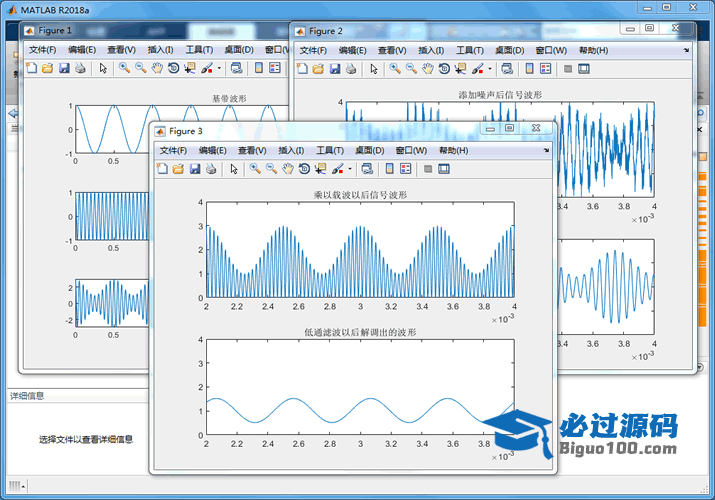Open 文件(F) menu in Figure 3
The width and height of the screenshot is (715, 500).
(174, 150)
